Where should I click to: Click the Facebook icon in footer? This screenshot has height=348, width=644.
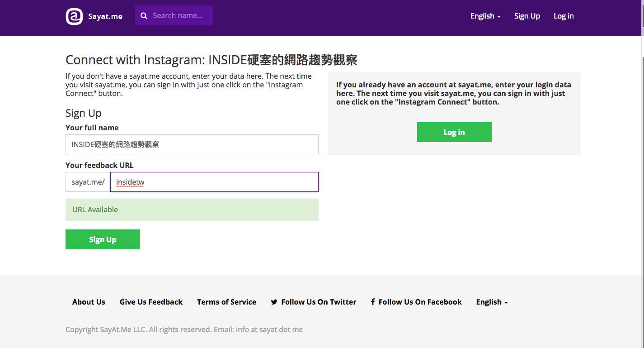tap(373, 302)
